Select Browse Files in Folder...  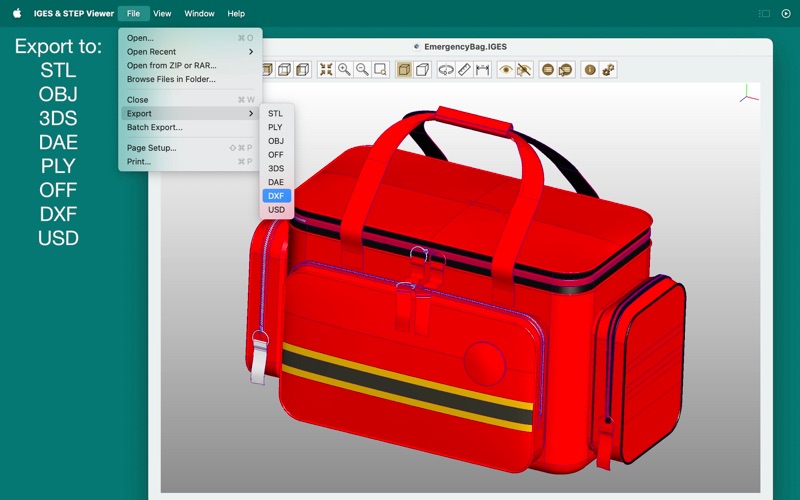tap(190, 79)
